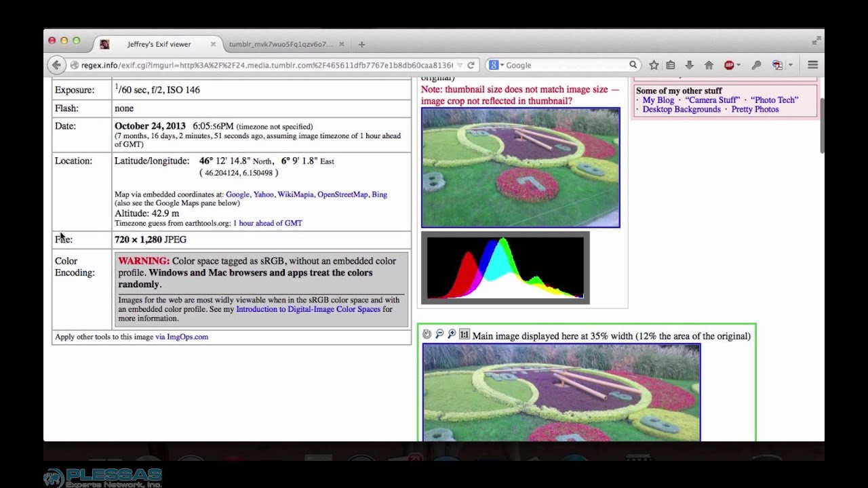Open Introduction to Digital-Image Color Spaces link

click(308, 309)
